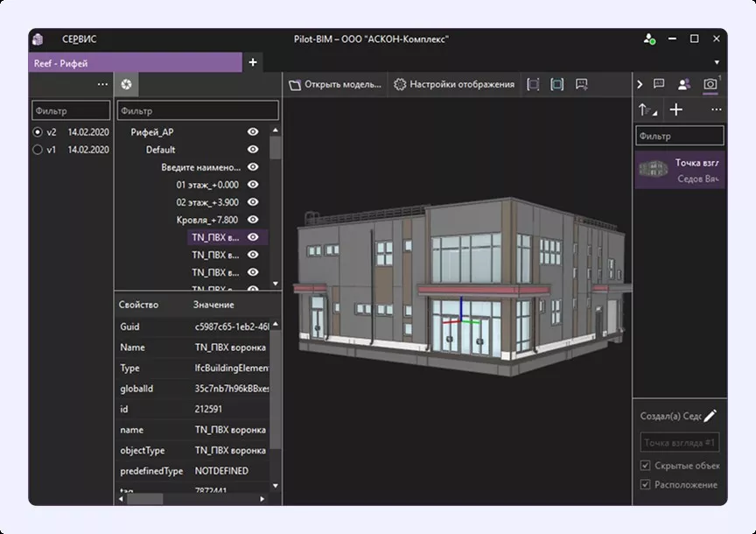Image resolution: width=756 pixels, height=534 pixels.
Task: Open the tab list dropdown arrow
Action: [717, 63]
